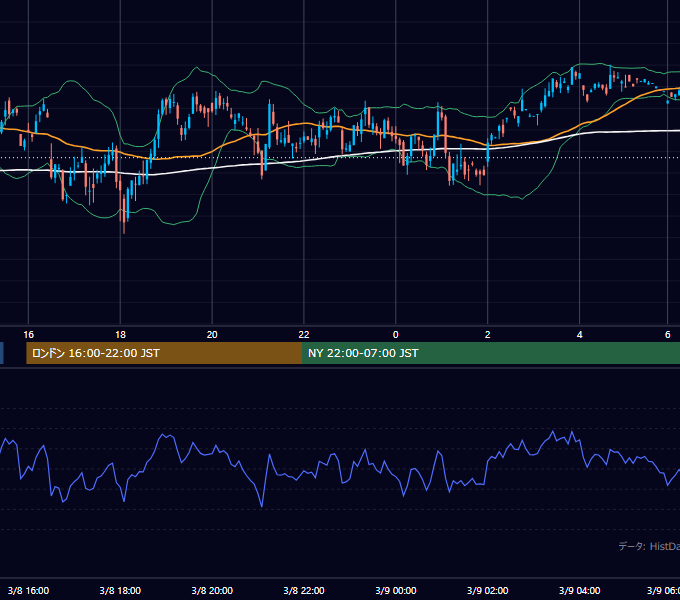Screen dimensions: 680x600
Task: Click the 3/8 18:00 axis label
Action: 120,590
